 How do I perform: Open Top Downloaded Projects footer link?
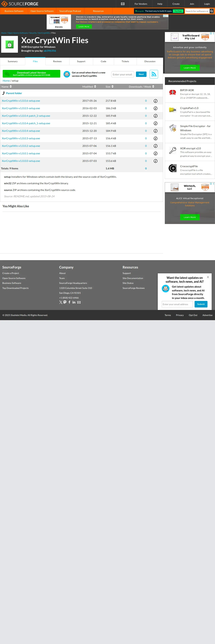pos(16,288)
